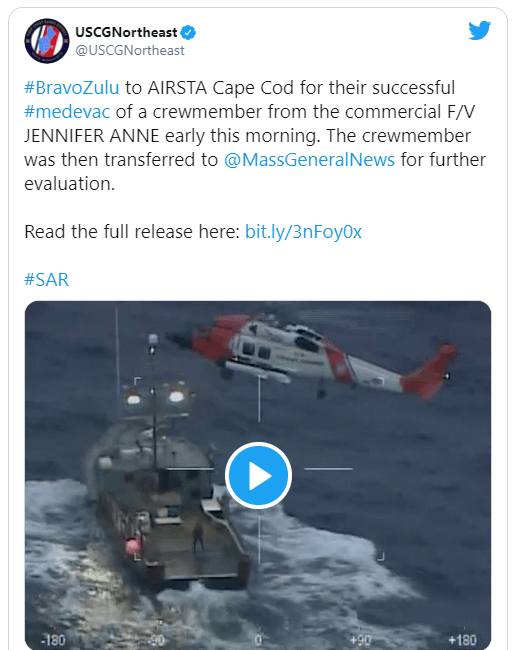
Task: Click the verified badge next to USCGNortheast
Action: (x=189, y=32)
